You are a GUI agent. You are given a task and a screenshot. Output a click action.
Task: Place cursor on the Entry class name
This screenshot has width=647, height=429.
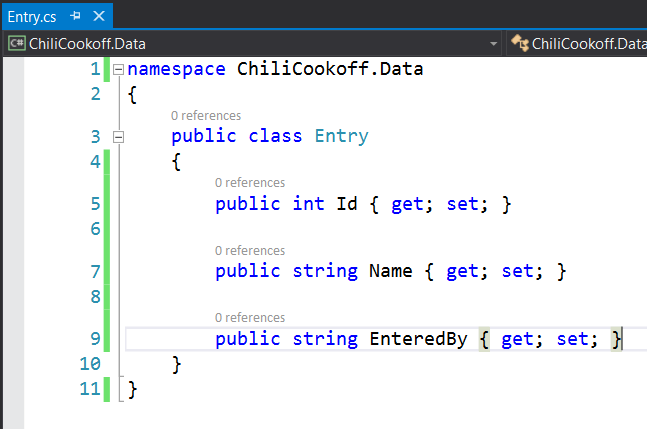(x=341, y=136)
